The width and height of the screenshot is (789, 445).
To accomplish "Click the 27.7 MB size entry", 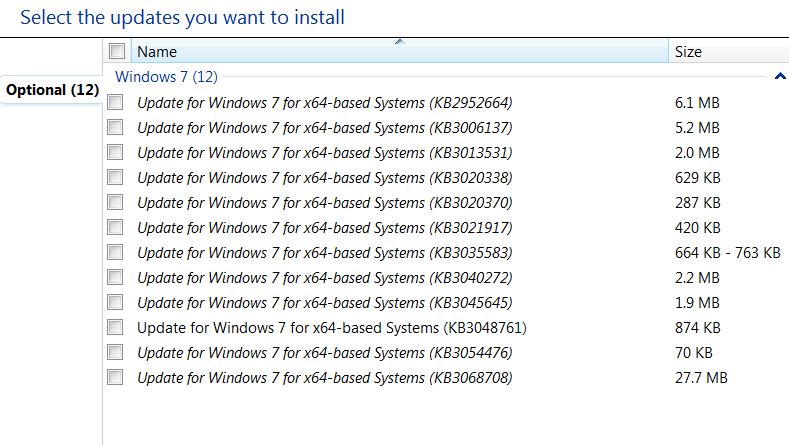I will [701, 377].
